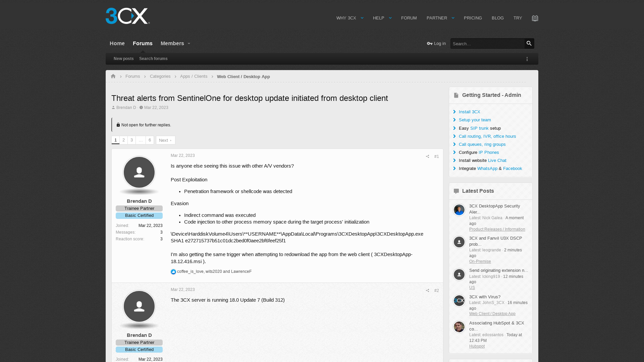Click the Getting Started Admin panel icon
This screenshot has width=644, height=362.
click(456, 95)
